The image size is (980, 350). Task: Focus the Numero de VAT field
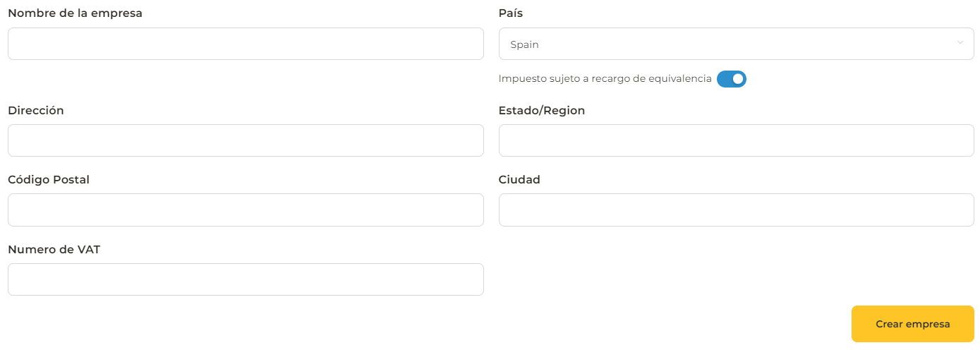(246, 279)
